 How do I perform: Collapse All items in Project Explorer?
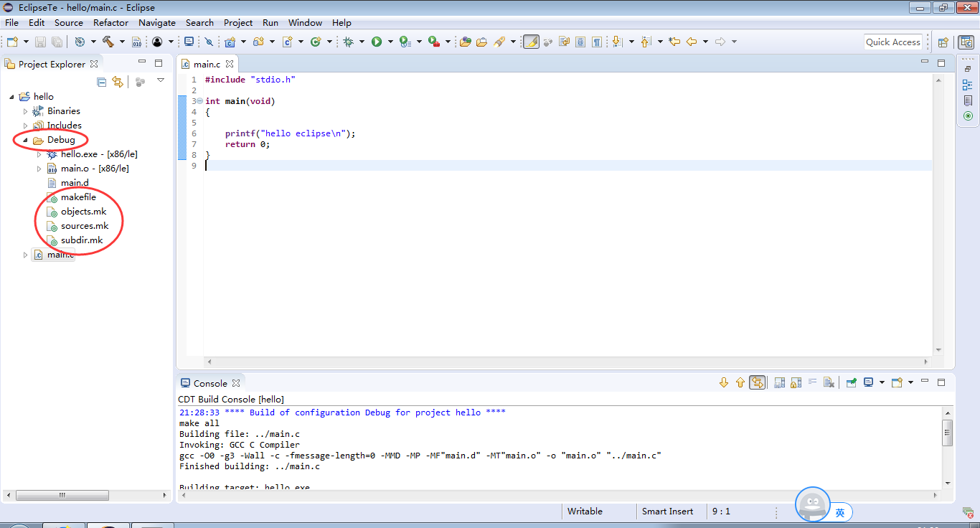point(102,81)
